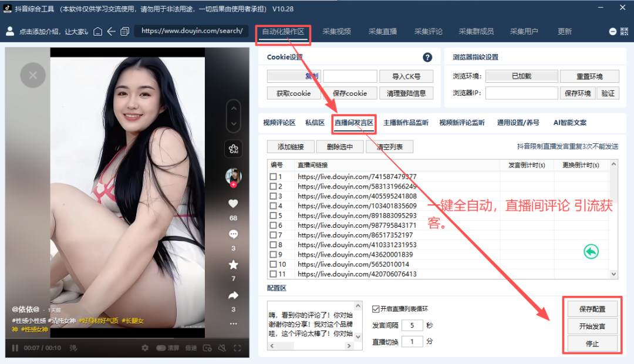Screen dimensions: 634x364
Task: Click the 获取cookie button
Action: click(294, 93)
